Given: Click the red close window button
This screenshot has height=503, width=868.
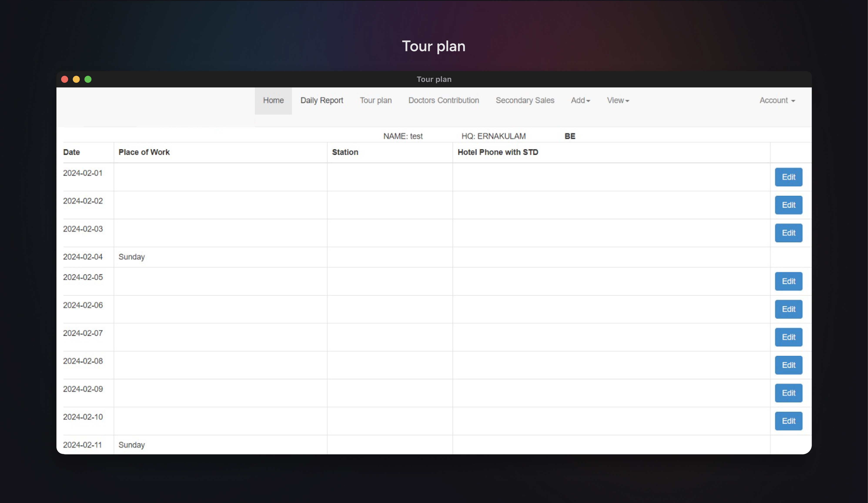Looking at the screenshot, I should tap(64, 79).
